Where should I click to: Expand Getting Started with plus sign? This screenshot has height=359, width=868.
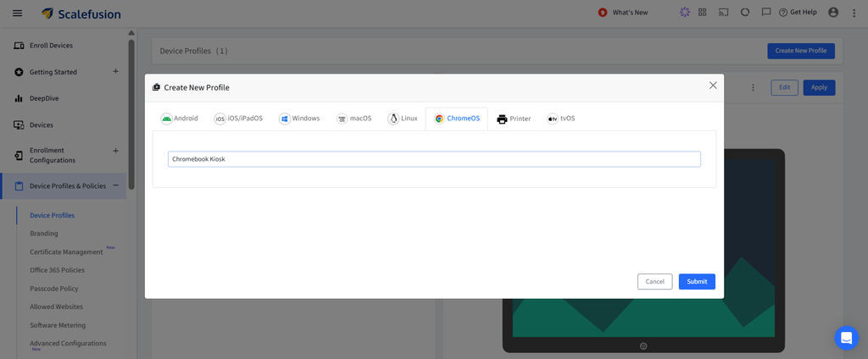(x=115, y=71)
